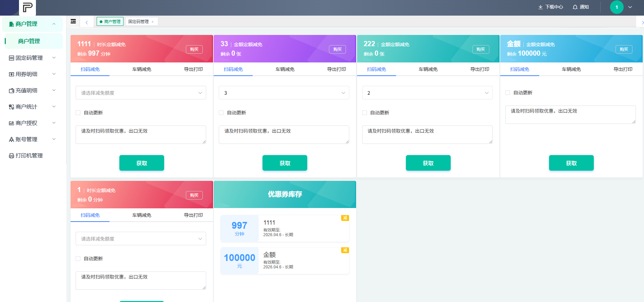Click the left arrow tab scroll icon
Screen dimensions: 644x302
point(87,22)
